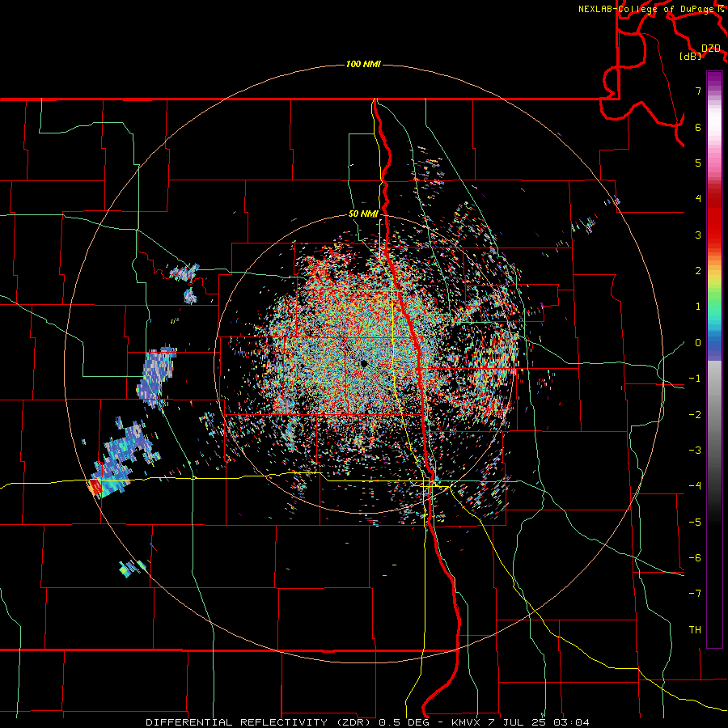Click the 'DZD' legend title
Image resolution: width=728 pixels, height=728 pixels.
tap(711, 48)
